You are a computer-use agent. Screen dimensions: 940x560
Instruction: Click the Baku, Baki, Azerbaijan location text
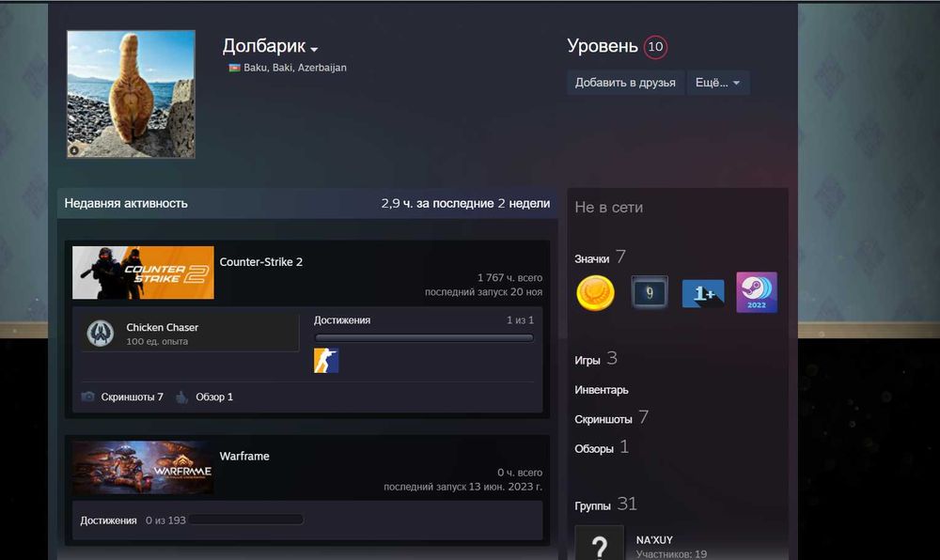pyautogui.click(x=295, y=68)
